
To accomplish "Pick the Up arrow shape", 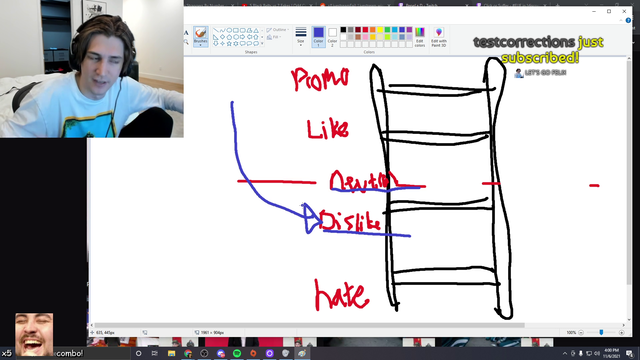I will [256, 37].
